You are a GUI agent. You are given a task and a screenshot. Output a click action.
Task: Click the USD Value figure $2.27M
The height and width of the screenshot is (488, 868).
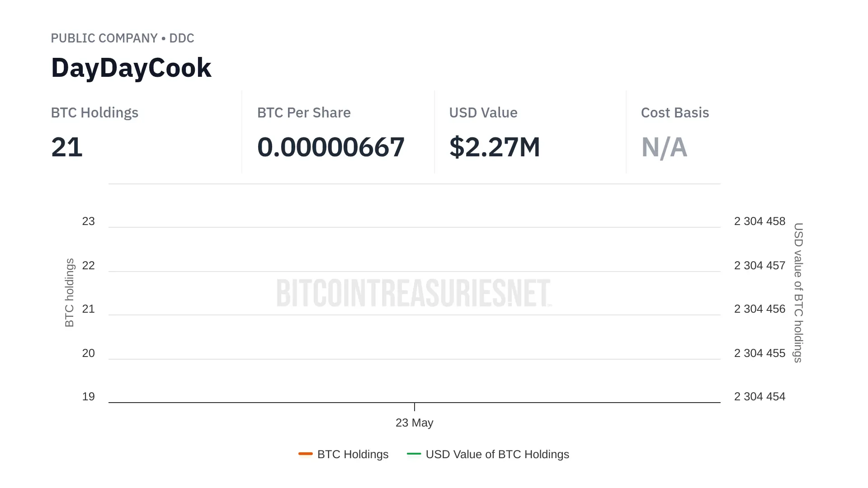(x=495, y=147)
